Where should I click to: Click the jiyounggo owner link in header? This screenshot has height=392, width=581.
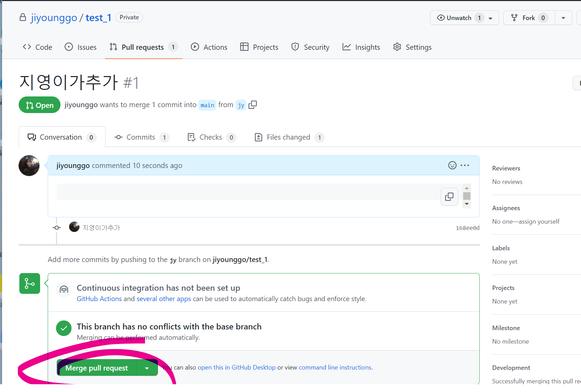point(54,18)
